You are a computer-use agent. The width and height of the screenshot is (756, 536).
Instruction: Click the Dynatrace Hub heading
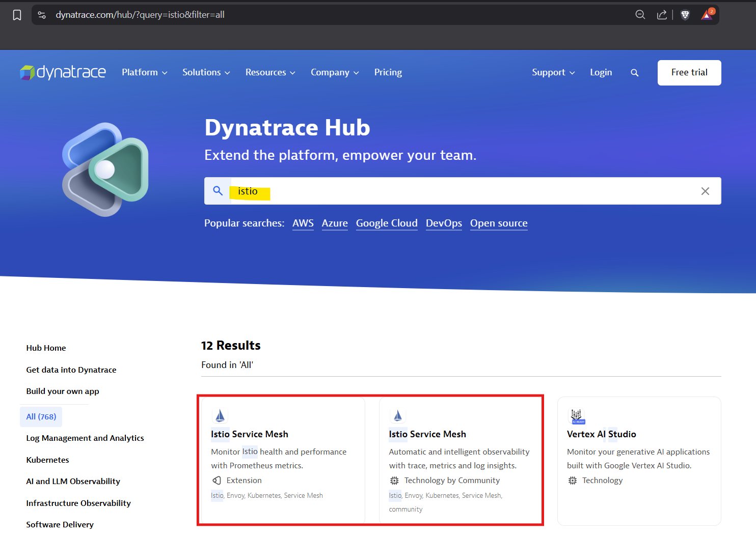287,127
